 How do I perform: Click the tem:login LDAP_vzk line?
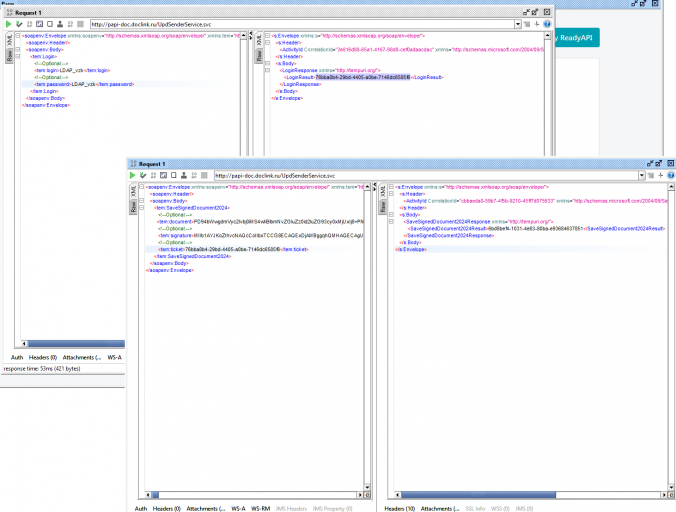pyautogui.click(x=72, y=70)
